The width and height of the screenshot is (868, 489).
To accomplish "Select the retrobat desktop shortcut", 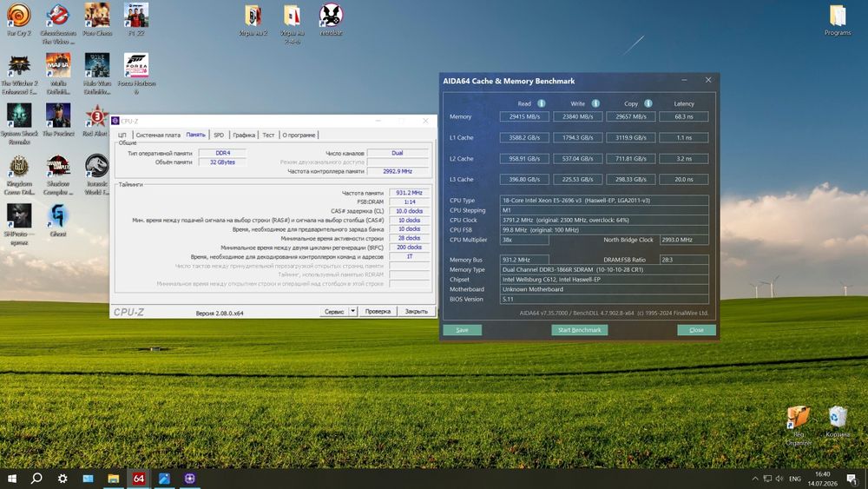I will 331,20.
